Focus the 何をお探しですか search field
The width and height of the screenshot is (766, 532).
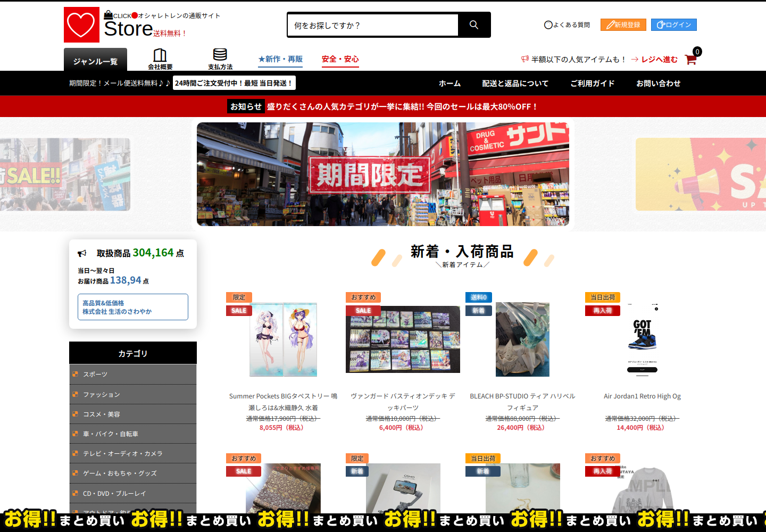373,25
